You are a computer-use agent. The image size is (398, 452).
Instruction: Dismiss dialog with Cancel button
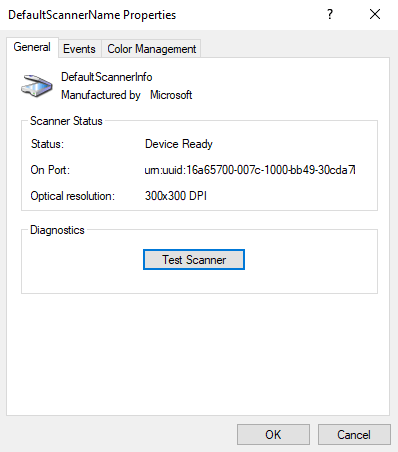tap(354, 434)
